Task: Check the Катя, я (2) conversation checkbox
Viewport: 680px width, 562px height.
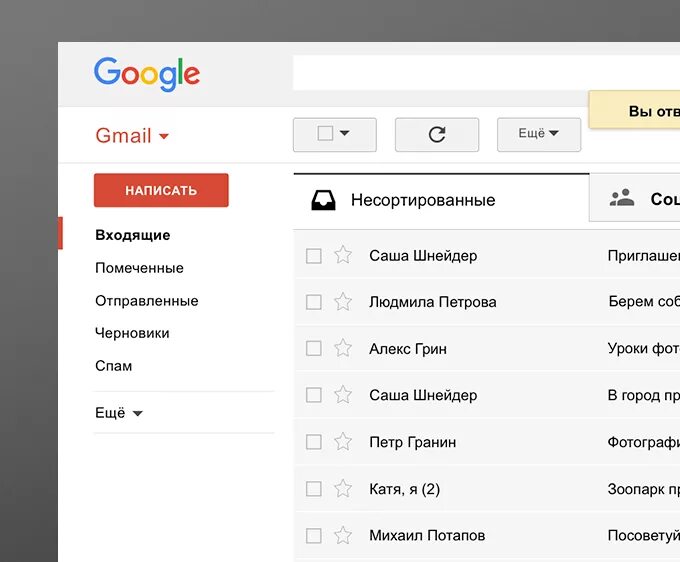Action: pos(314,489)
